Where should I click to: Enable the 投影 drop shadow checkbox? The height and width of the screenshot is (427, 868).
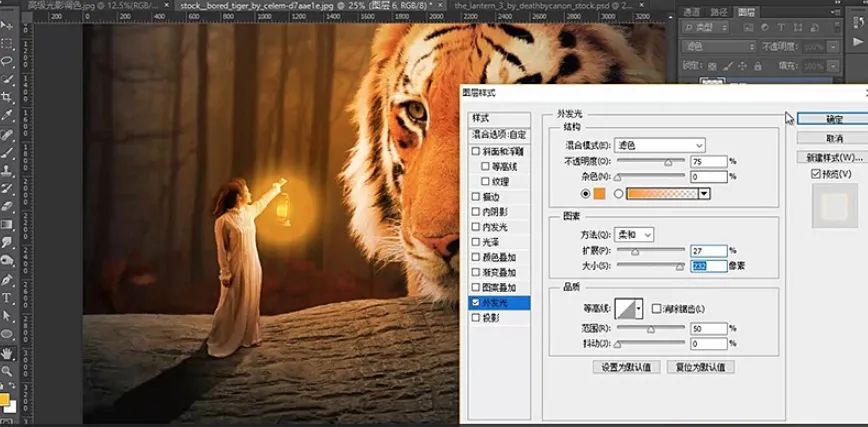(476, 318)
